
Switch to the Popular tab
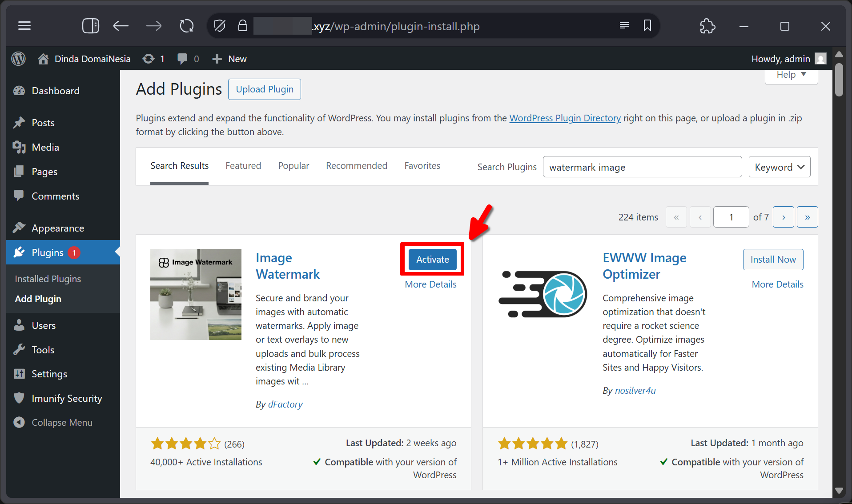pyautogui.click(x=293, y=166)
